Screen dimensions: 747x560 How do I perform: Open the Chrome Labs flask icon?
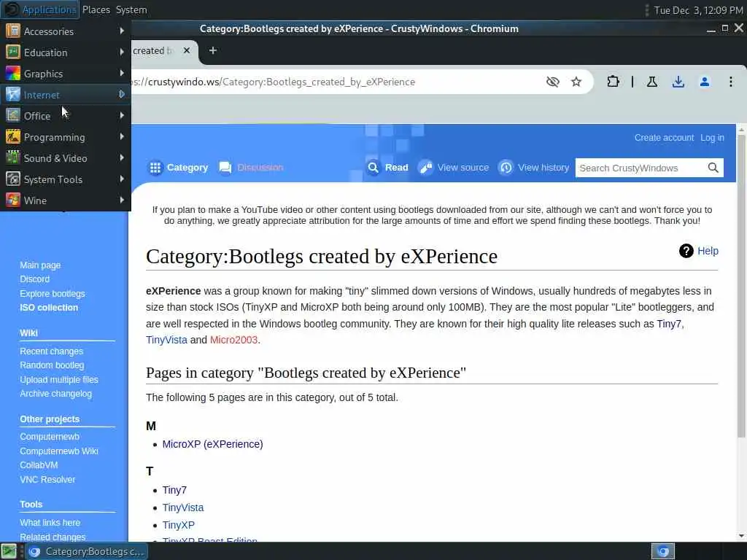point(652,82)
